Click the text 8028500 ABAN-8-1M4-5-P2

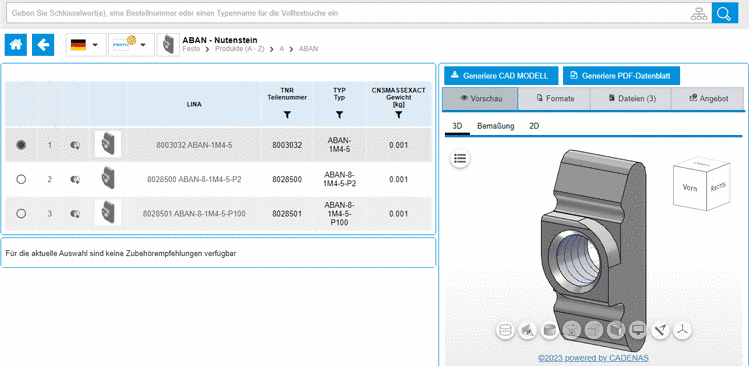point(194,180)
